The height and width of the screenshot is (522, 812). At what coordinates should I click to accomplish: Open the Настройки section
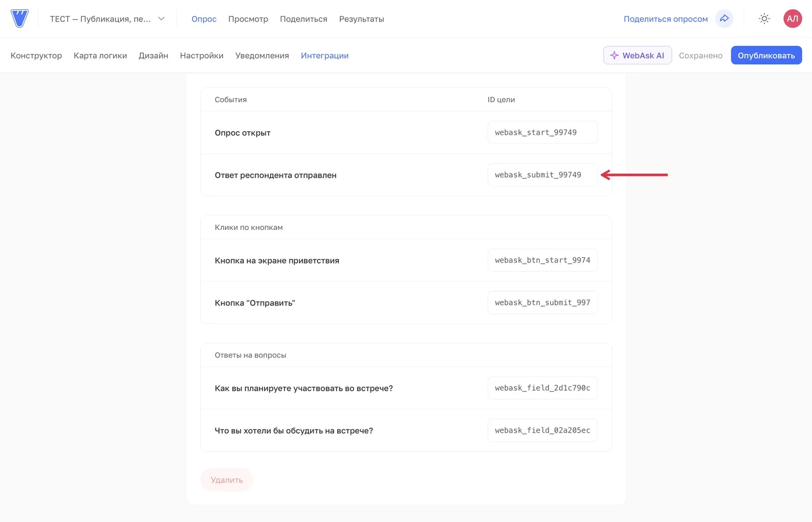[201, 56]
